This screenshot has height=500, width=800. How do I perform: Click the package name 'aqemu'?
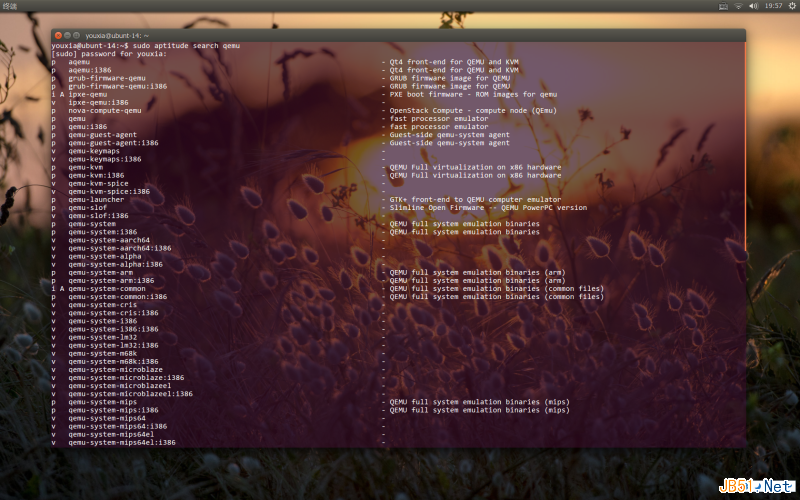[79, 62]
